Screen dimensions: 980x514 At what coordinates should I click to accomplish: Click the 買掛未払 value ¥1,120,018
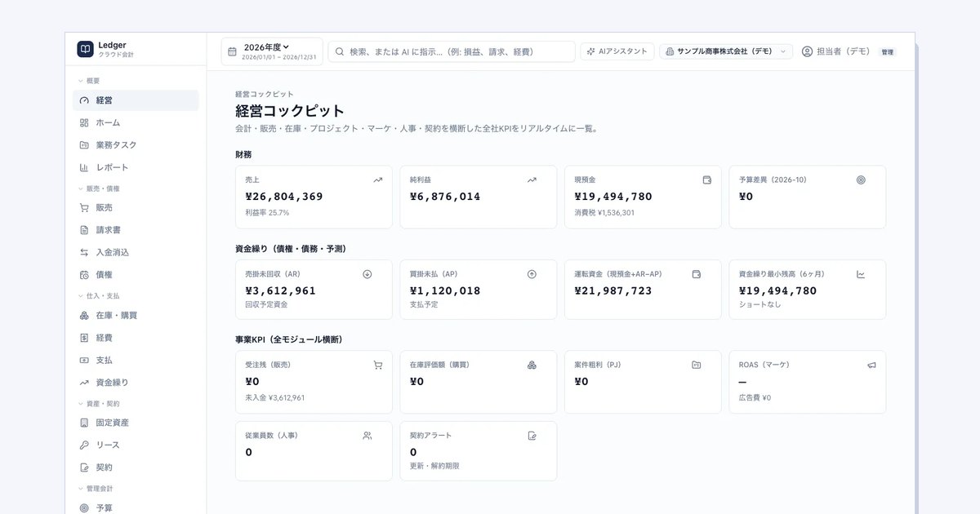tap(445, 290)
